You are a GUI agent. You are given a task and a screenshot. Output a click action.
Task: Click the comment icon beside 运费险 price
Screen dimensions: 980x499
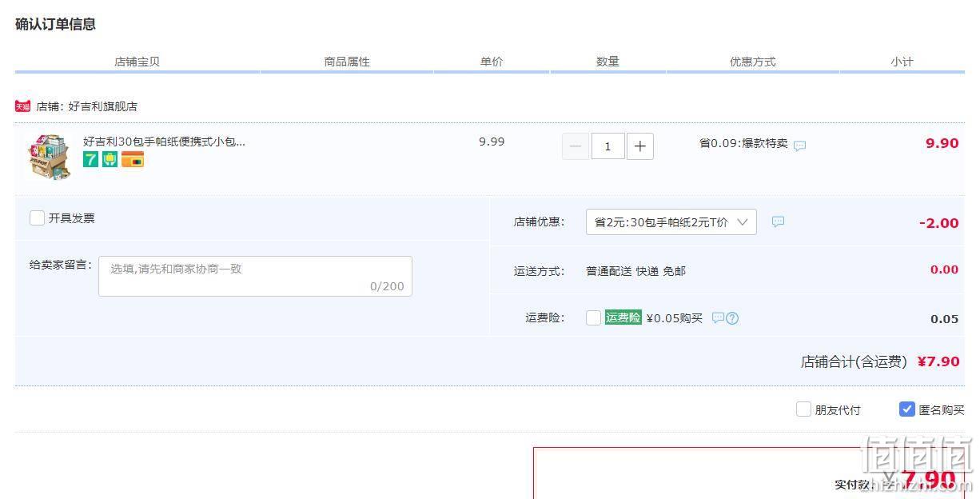pyautogui.click(x=718, y=317)
